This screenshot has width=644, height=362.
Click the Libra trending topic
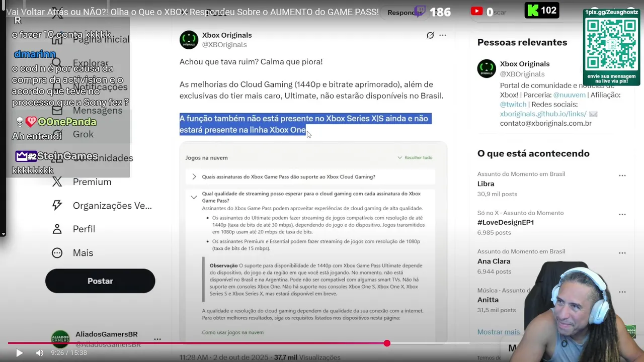486,184
